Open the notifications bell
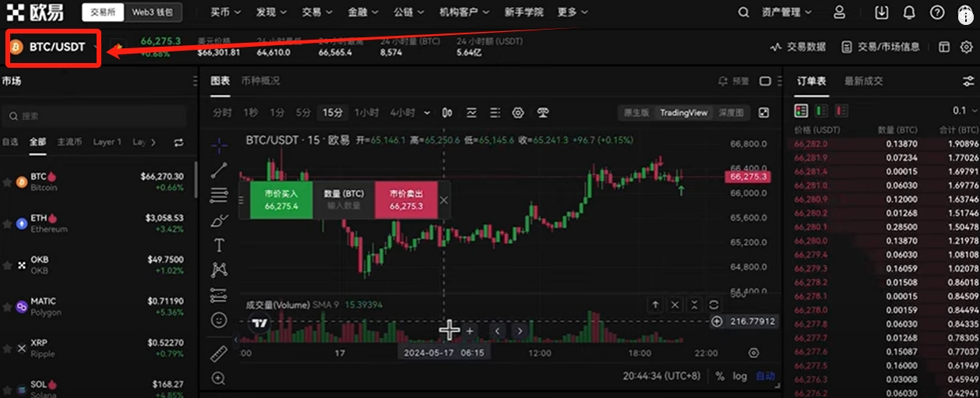This screenshot has height=398, width=980. 909,12
